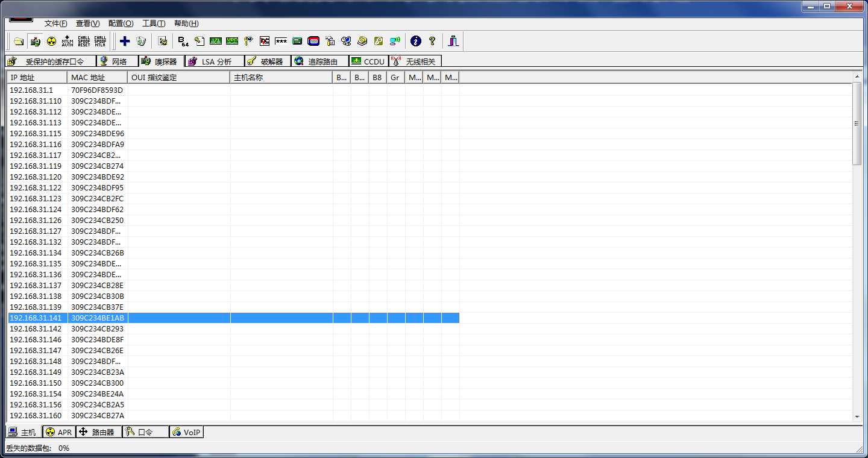Click the green calculator icon

[297, 41]
